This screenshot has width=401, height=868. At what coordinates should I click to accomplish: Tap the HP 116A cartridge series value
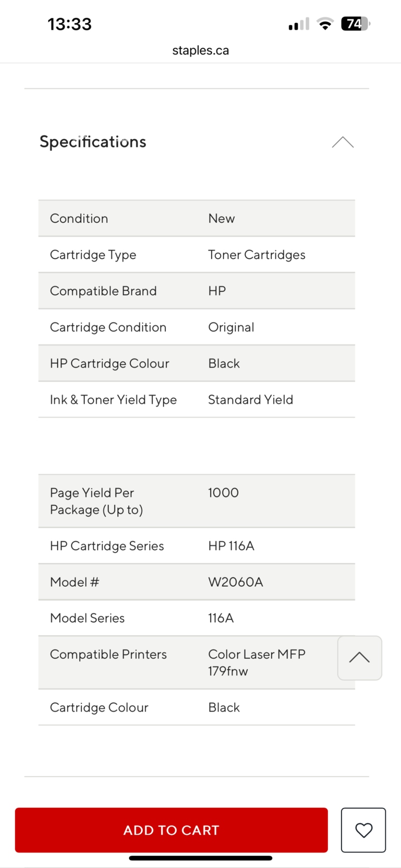coord(231,546)
